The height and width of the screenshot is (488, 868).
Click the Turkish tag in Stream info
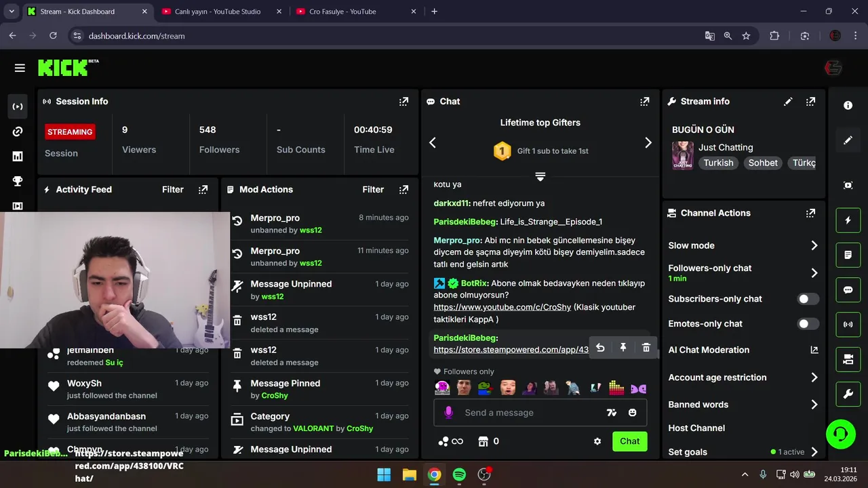click(x=718, y=163)
